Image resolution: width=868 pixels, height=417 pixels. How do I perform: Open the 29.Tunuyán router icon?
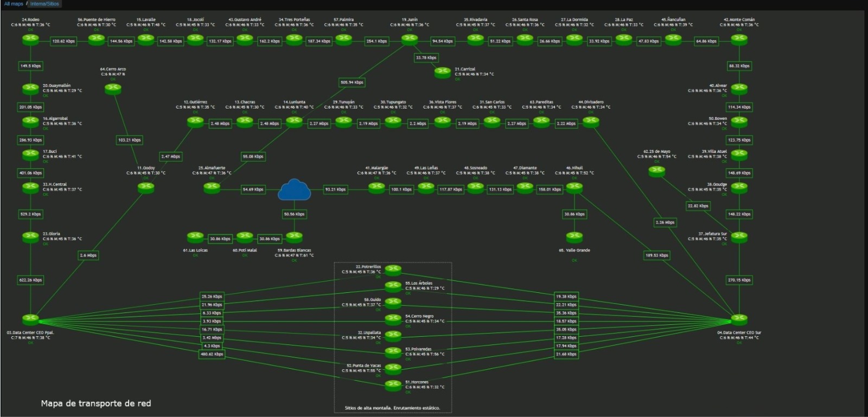pyautogui.click(x=343, y=122)
